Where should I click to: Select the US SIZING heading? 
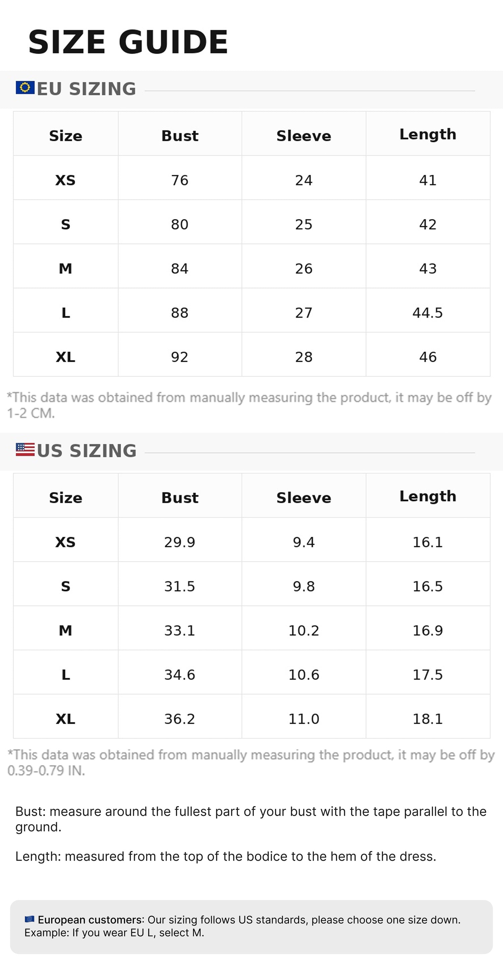87,450
